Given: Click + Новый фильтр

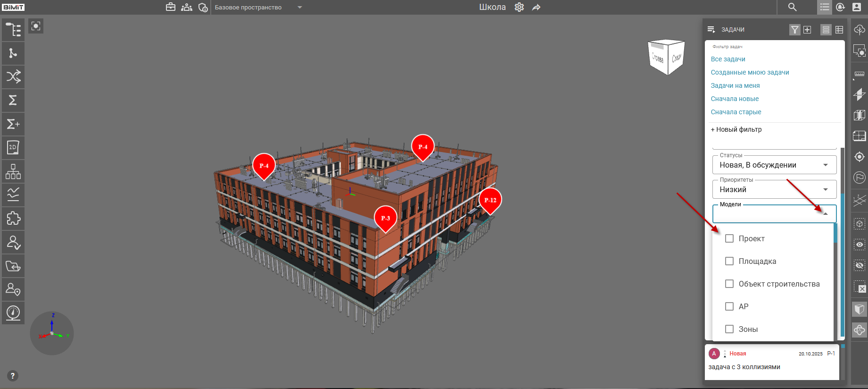Looking at the screenshot, I should [736, 129].
